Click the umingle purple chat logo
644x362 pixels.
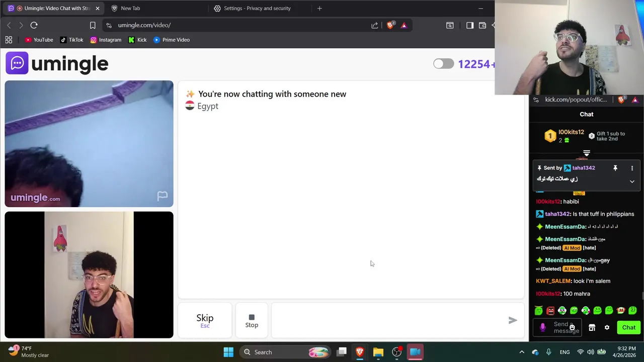click(17, 63)
